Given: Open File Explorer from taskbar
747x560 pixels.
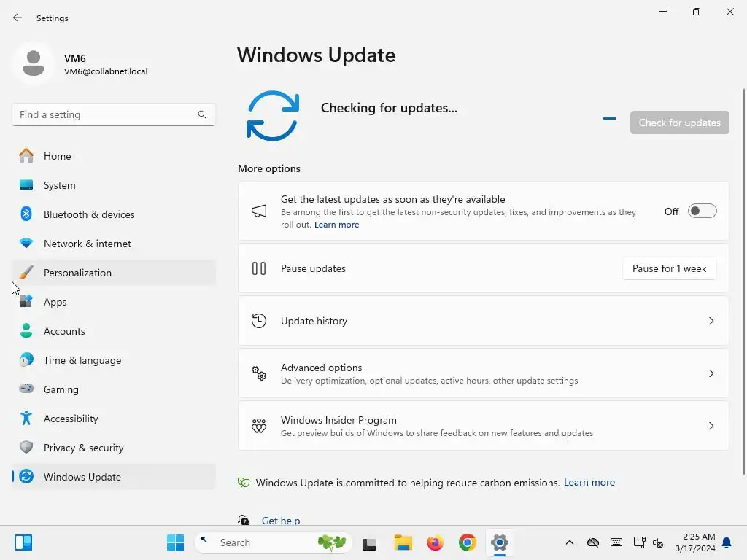Looking at the screenshot, I should (403, 542).
